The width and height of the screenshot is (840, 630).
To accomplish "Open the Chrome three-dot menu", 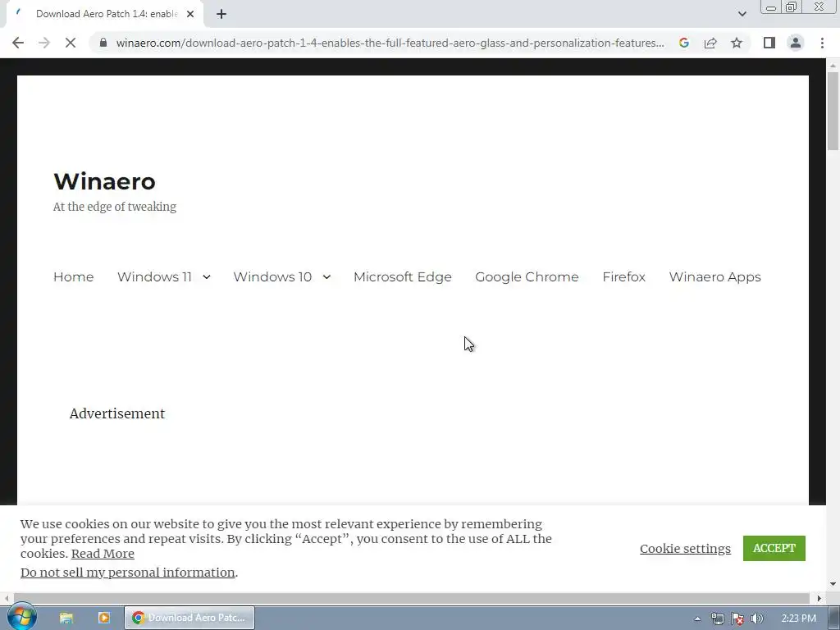I will point(822,43).
